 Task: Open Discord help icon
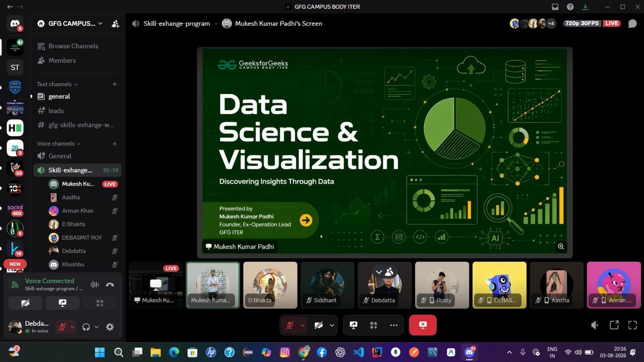pyautogui.click(x=570, y=7)
